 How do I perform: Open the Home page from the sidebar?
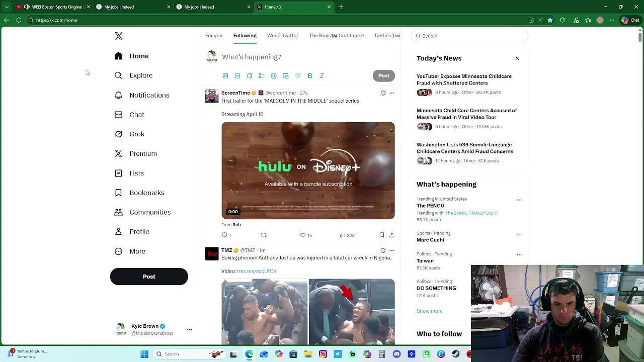click(x=131, y=56)
